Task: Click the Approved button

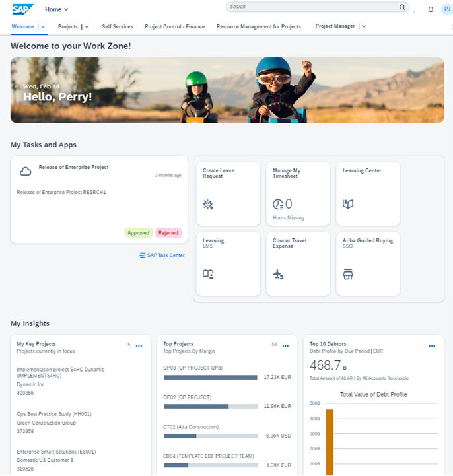Action: 139,233
